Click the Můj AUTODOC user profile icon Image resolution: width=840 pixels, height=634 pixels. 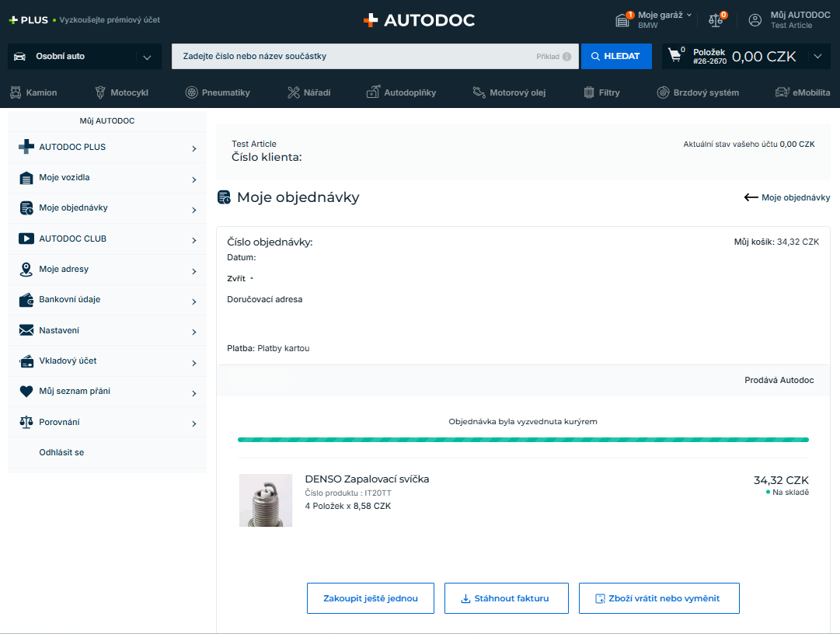point(755,20)
